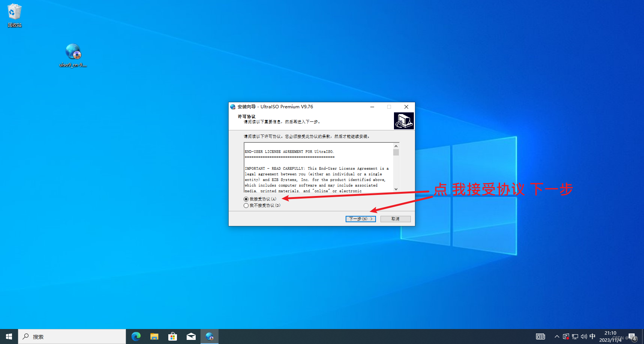Open the Recycle Bin (回收站)
This screenshot has width=644, height=344.
tap(14, 12)
